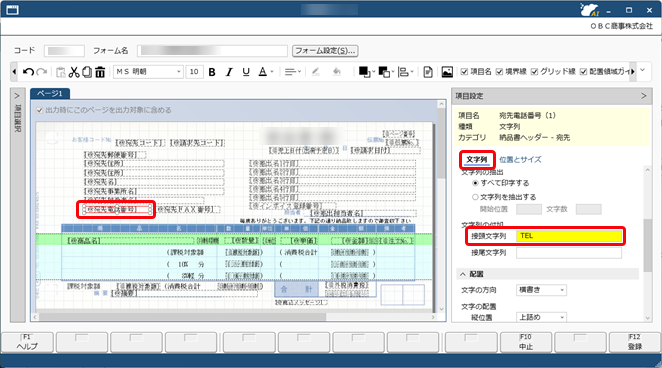Expand the 項目選択 side panel

click(17, 96)
